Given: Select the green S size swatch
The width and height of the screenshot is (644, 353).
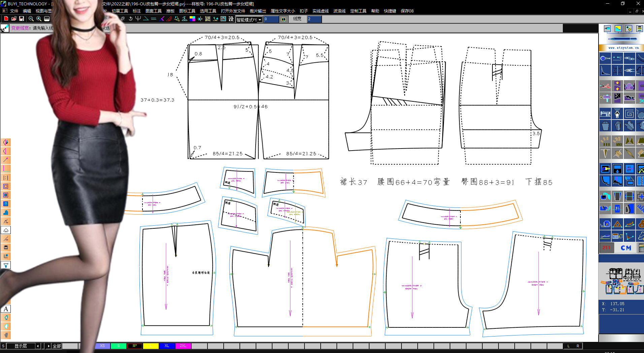Looking at the screenshot, I should [x=119, y=346].
